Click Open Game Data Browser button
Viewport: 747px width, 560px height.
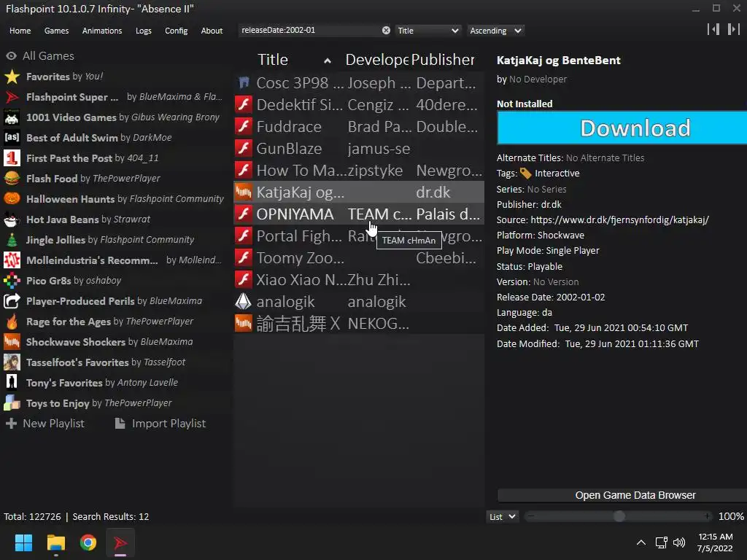622,495
